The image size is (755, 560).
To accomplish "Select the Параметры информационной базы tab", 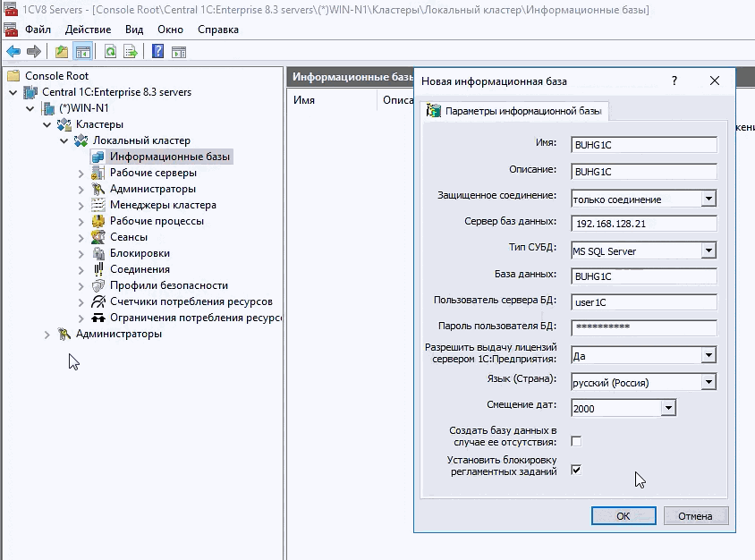I will [x=515, y=112].
